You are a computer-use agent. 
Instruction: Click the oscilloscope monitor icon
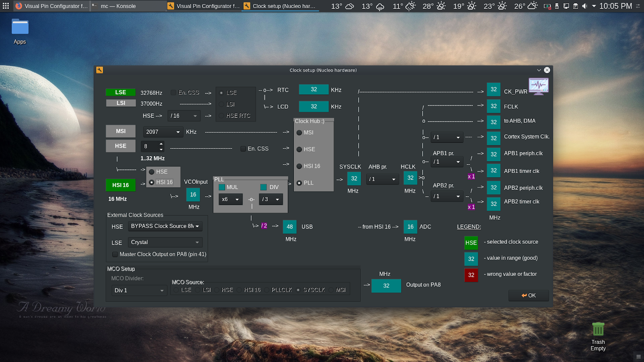coord(539,86)
